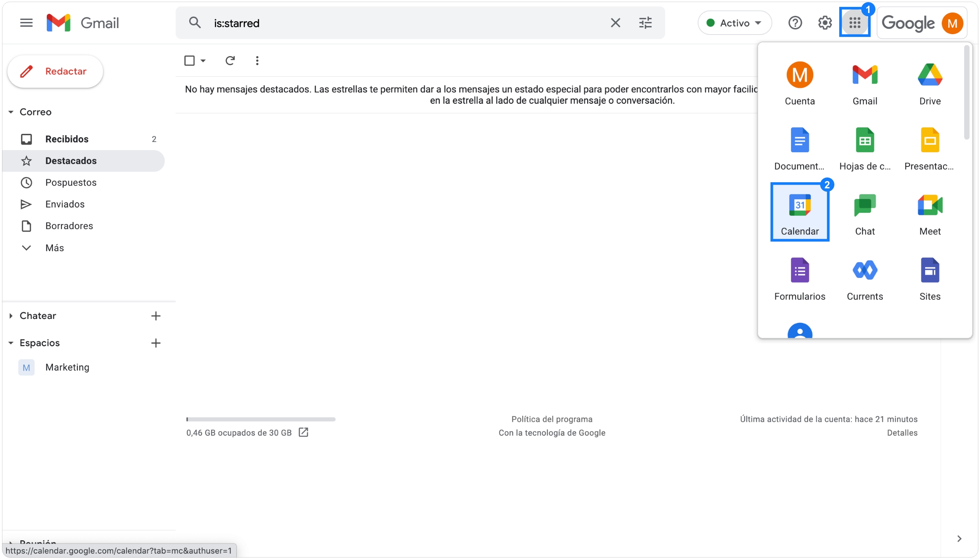Open the Enviados folder
The width and height of the screenshot is (980, 559).
[x=84, y=204]
